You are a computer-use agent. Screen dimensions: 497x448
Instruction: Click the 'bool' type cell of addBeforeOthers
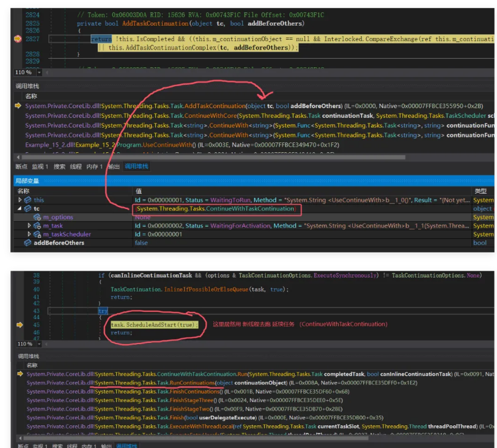[x=479, y=243]
